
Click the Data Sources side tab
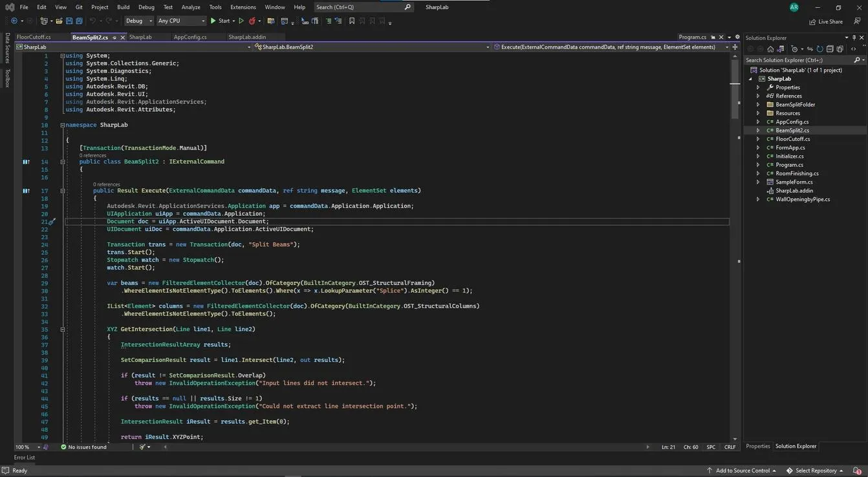7,48
